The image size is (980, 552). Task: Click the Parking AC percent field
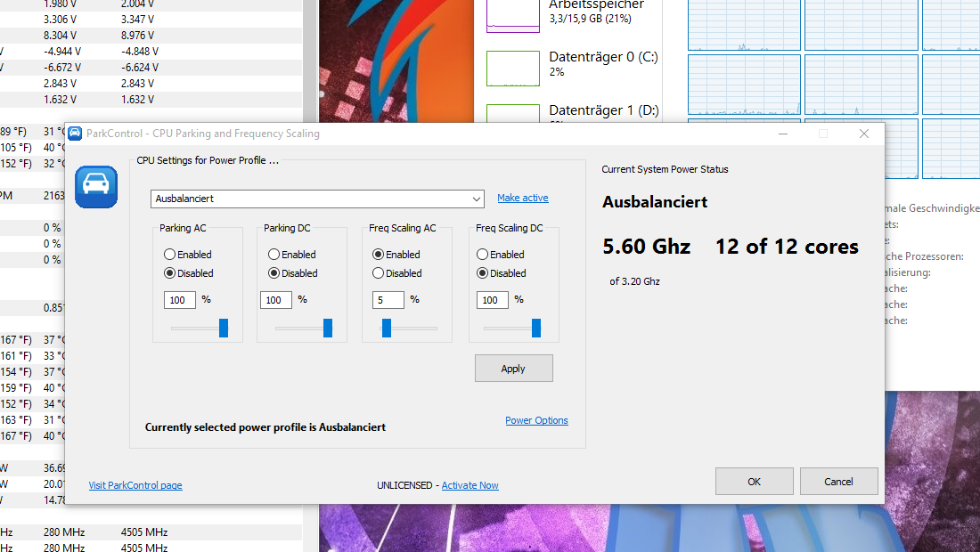click(180, 300)
